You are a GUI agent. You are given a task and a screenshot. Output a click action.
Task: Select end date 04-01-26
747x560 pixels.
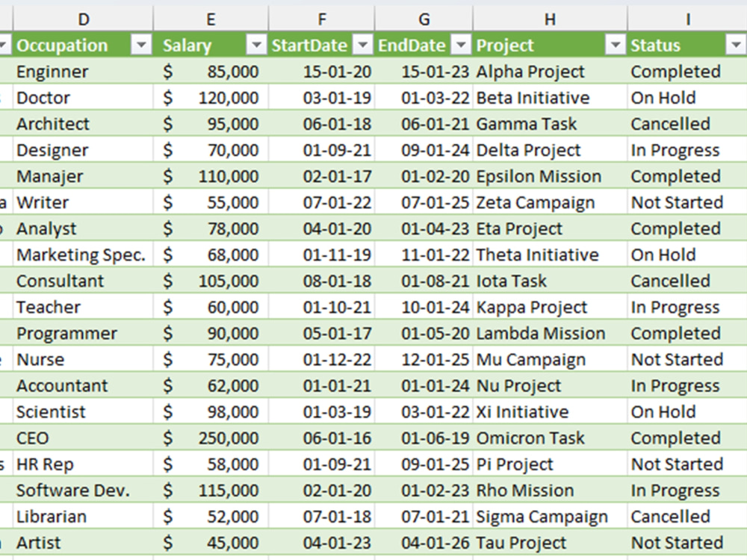424,543
